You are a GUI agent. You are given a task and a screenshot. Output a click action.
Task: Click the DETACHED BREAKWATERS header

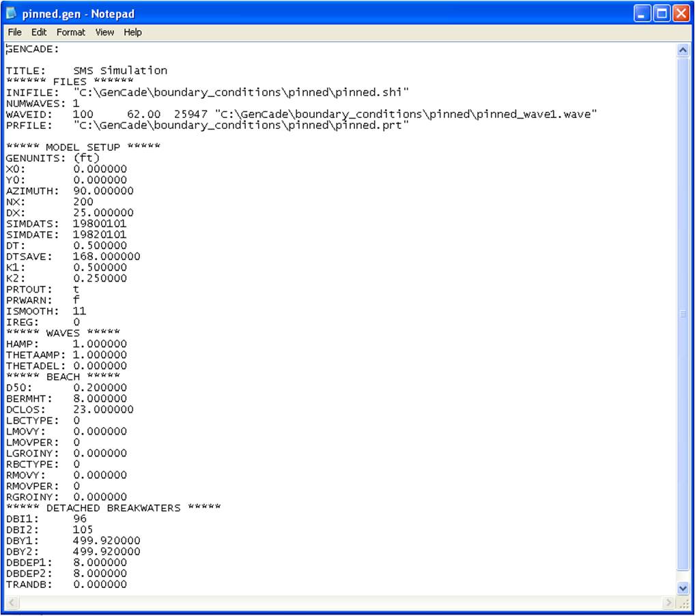[x=113, y=508]
